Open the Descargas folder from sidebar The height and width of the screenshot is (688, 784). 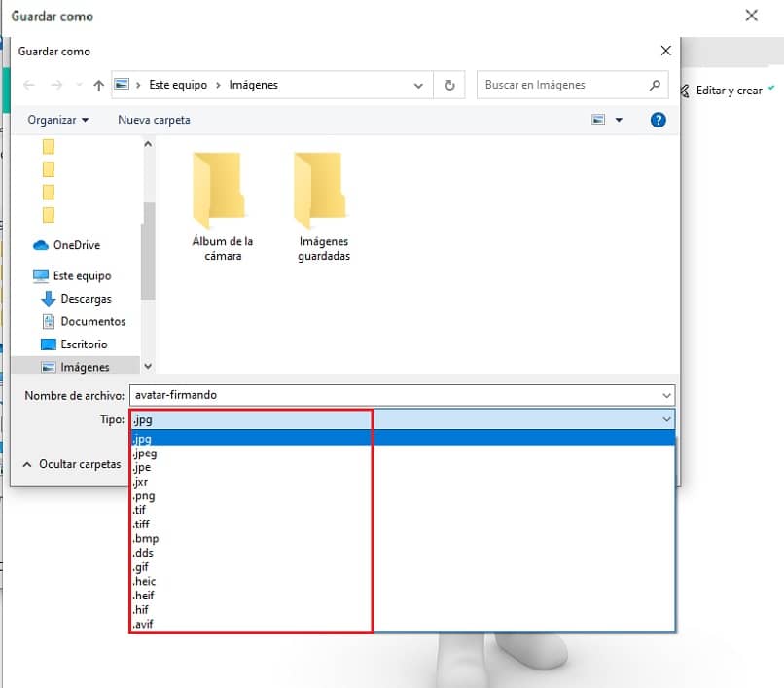pos(88,300)
